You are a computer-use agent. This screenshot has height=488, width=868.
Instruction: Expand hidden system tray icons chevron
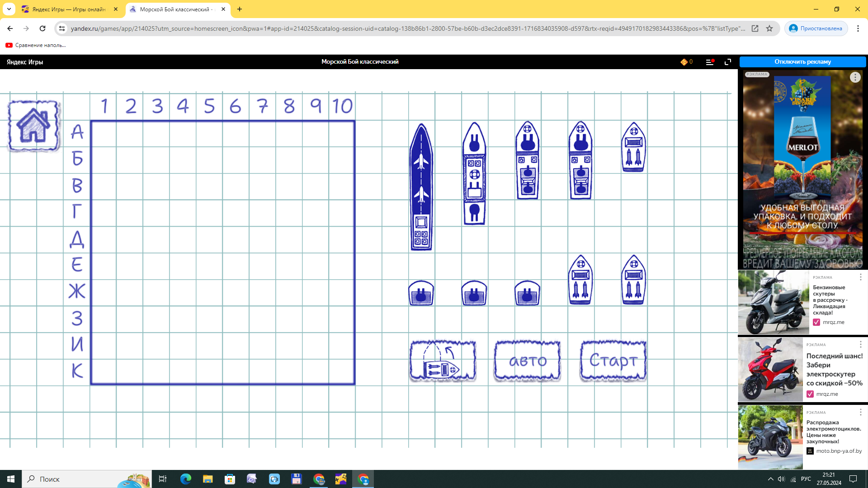(770, 479)
